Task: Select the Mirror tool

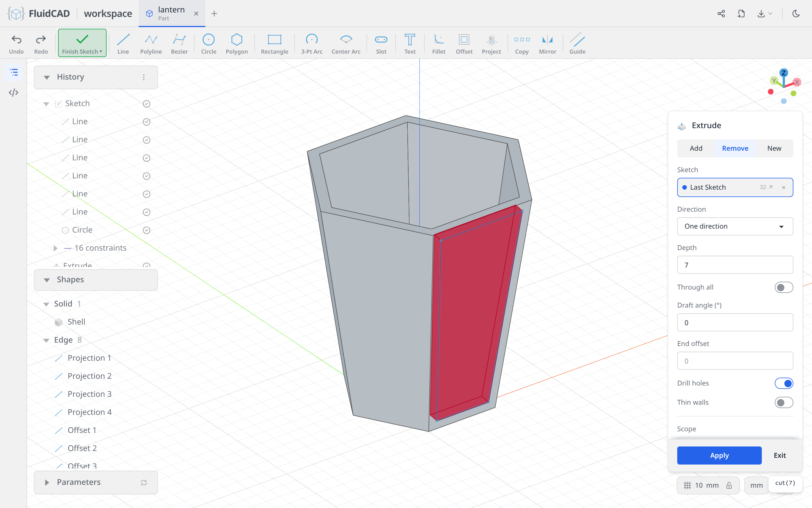Action: [548, 43]
